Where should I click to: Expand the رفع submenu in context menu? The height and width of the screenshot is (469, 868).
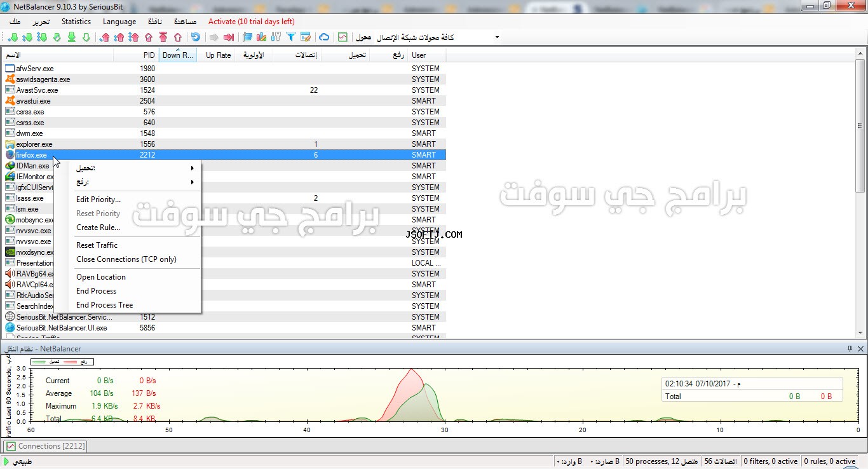[135, 182]
